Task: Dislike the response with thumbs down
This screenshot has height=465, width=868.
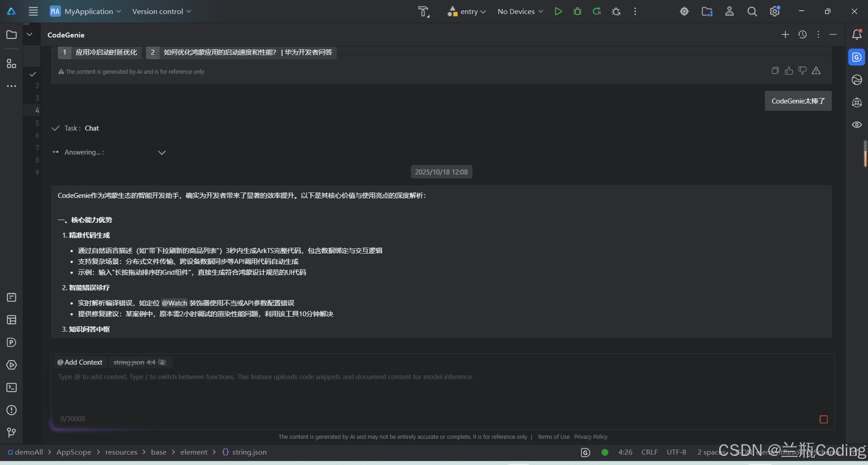Action: [x=802, y=70]
